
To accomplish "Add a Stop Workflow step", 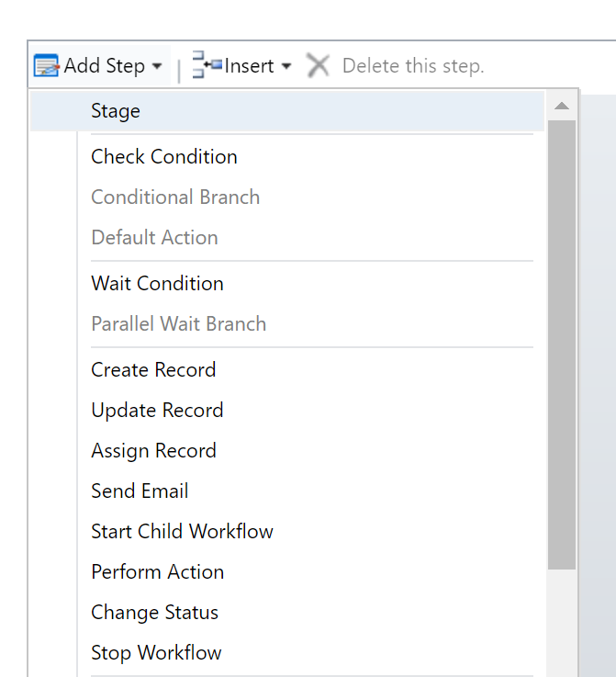I will tap(156, 653).
